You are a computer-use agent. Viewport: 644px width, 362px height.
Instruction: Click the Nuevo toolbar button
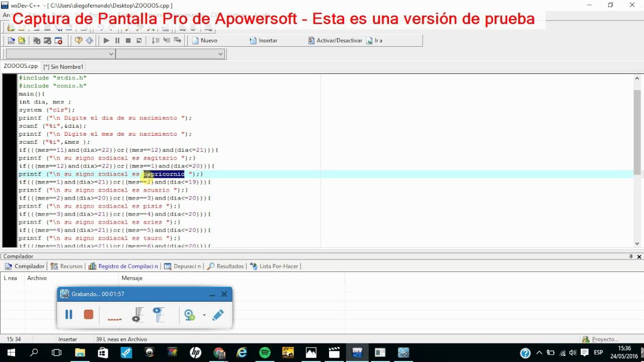tap(205, 41)
